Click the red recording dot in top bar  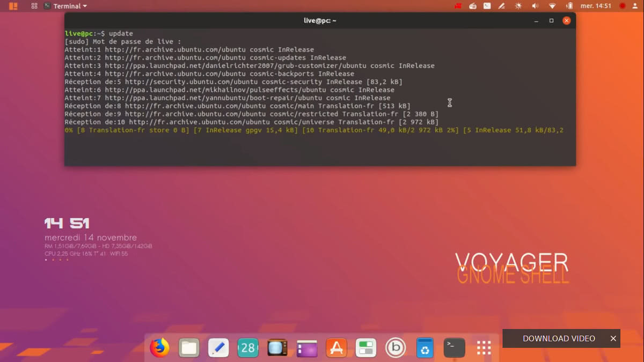coord(623,6)
